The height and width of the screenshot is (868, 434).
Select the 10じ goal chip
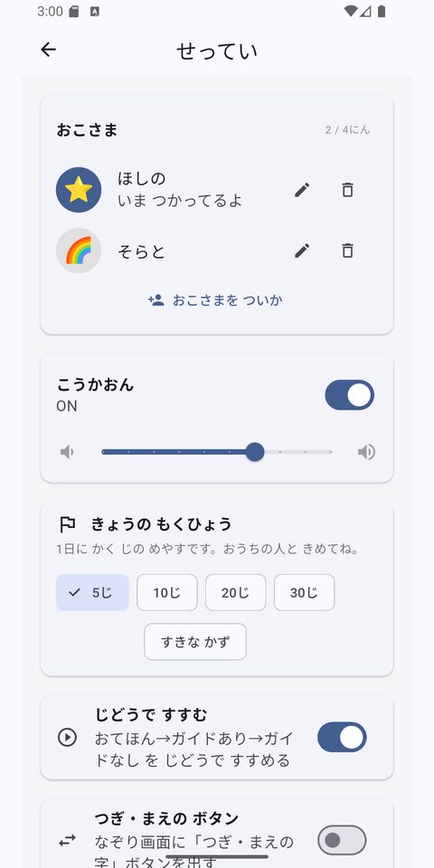167,592
